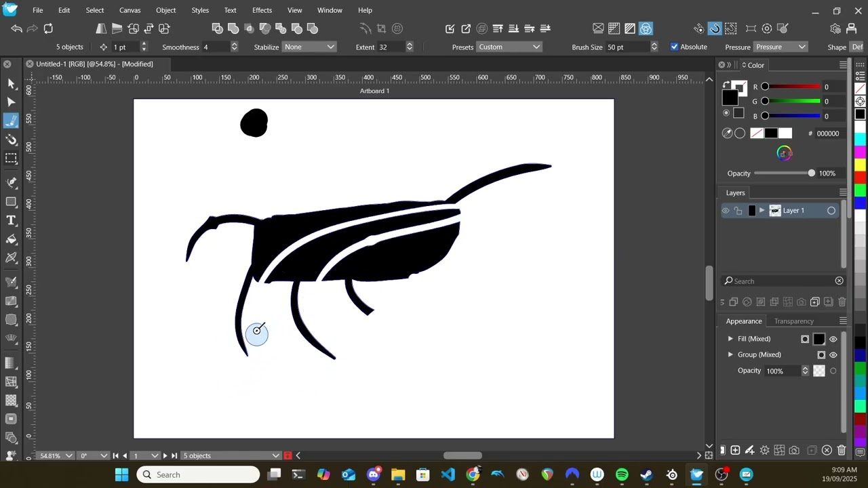Click the Fill (Mixed) black color swatch
868x488 pixels.
tap(819, 339)
